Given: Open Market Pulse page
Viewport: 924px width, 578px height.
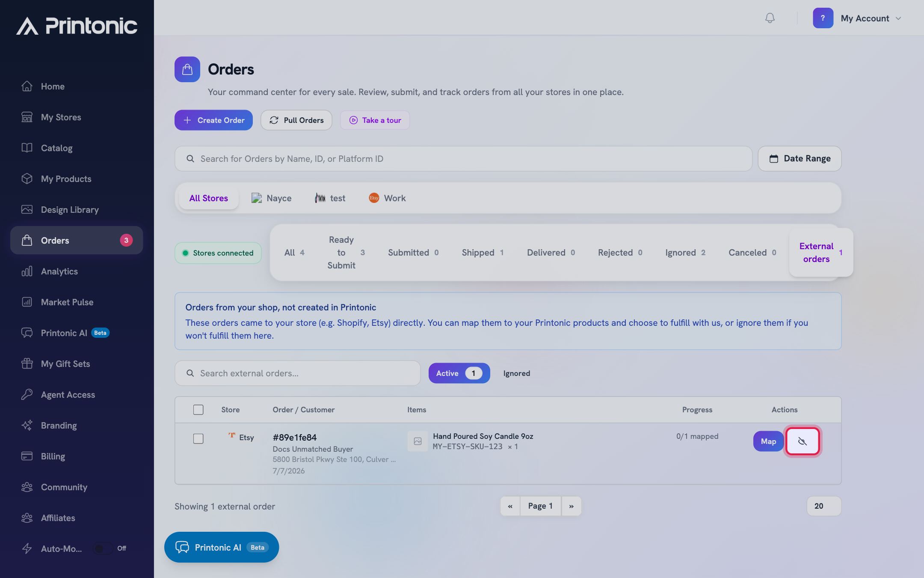Looking at the screenshot, I should coord(77,302).
